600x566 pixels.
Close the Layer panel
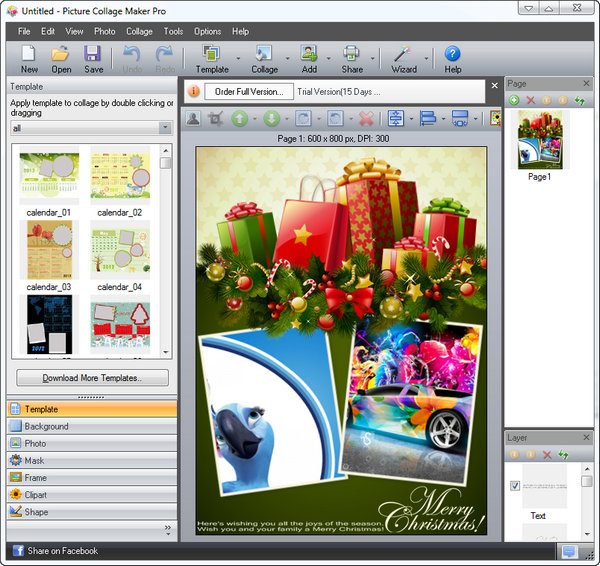tap(586, 437)
